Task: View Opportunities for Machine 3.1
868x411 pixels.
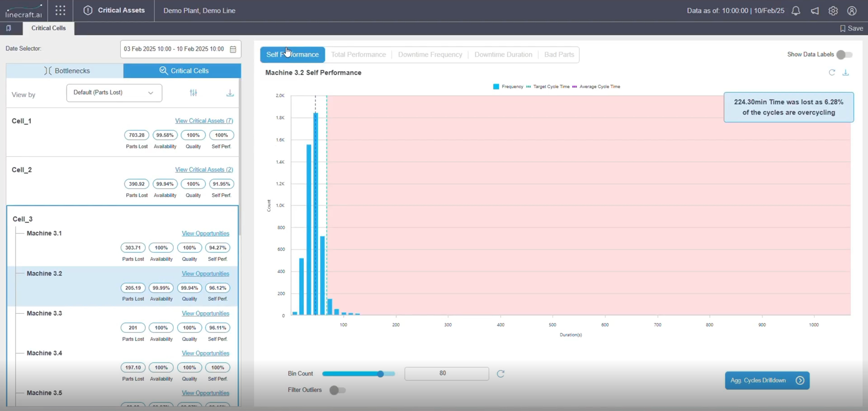Action: pyautogui.click(x=205, y=233)
